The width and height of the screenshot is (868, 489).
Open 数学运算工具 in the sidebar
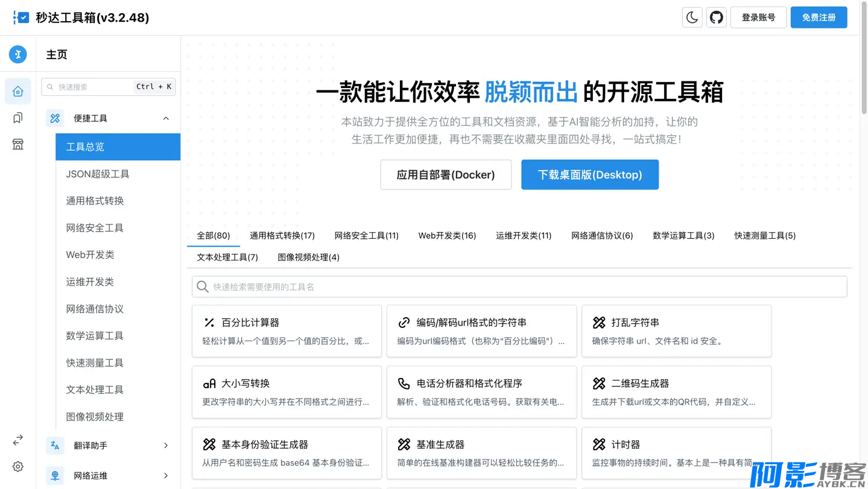pos(118,336)
